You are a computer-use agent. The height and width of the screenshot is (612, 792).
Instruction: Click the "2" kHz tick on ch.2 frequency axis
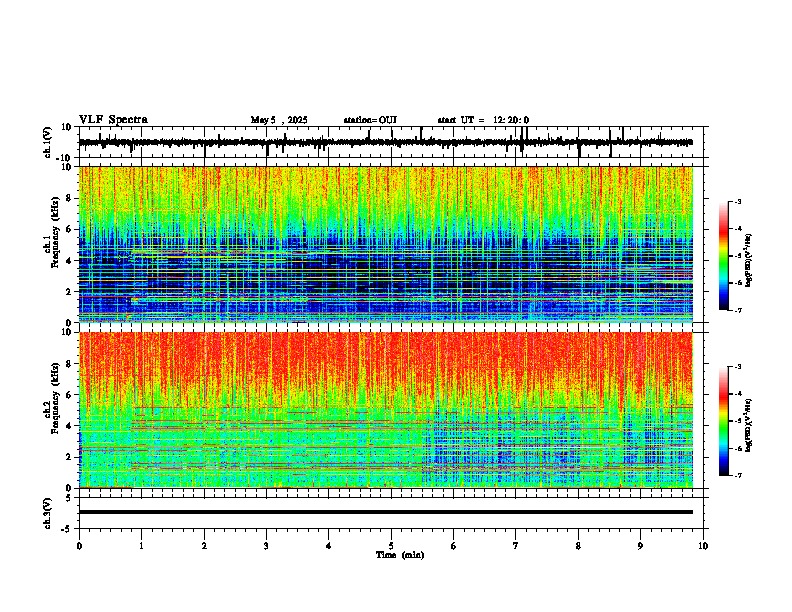pos(69,457)
